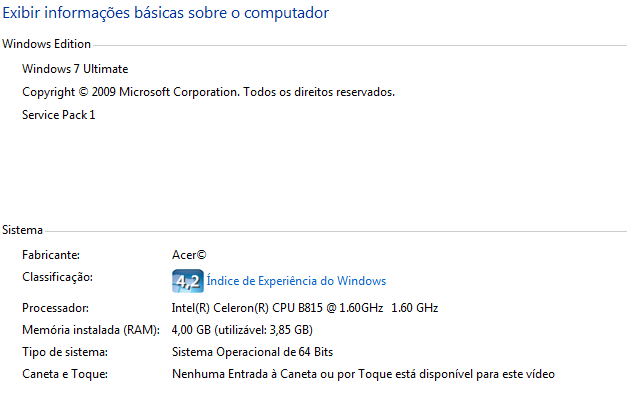Click the Classificação label
The width and height of the screenshot is (627, 399).
click(x=58, y=277)
